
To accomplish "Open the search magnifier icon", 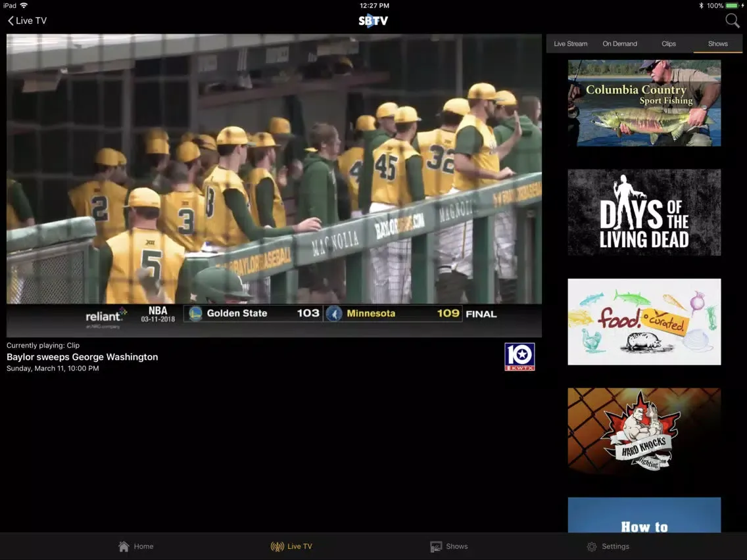I will click(732, 20).
